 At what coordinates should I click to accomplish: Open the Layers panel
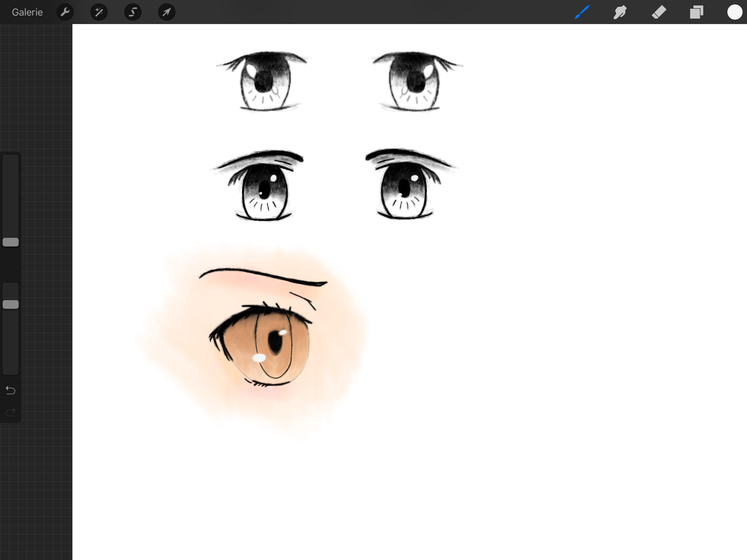click(696, 12)
